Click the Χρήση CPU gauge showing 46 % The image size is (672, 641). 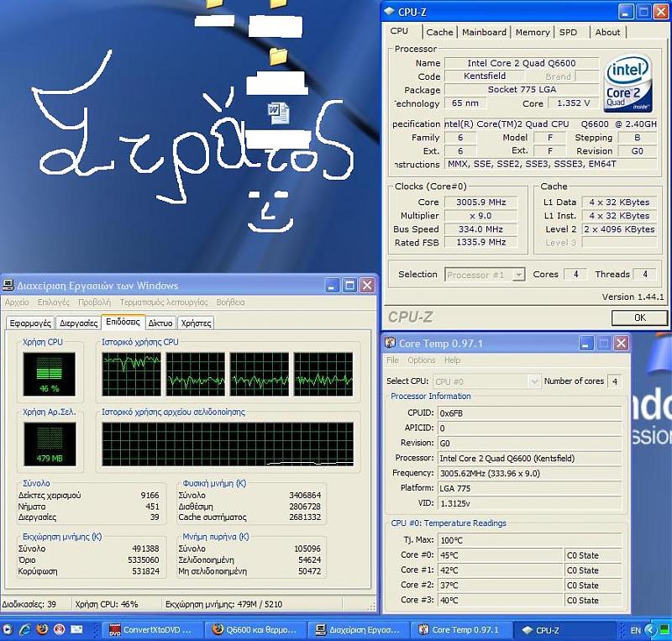click(49, 374)
